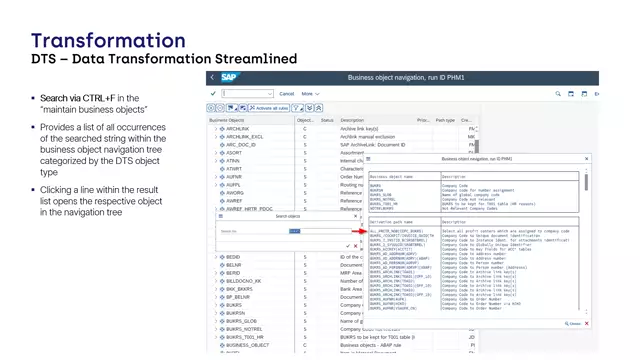
Task: Expand the BERID node
Action: point(216,273)
